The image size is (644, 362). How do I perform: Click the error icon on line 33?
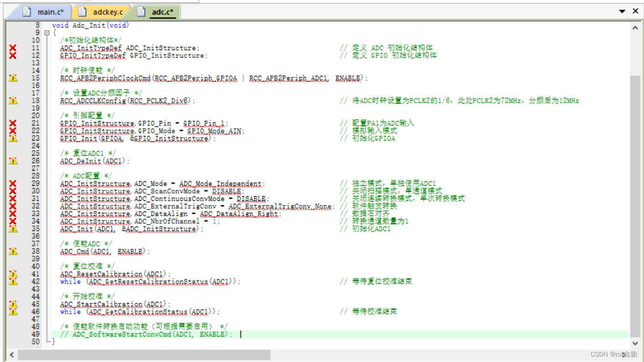point(13,214)
